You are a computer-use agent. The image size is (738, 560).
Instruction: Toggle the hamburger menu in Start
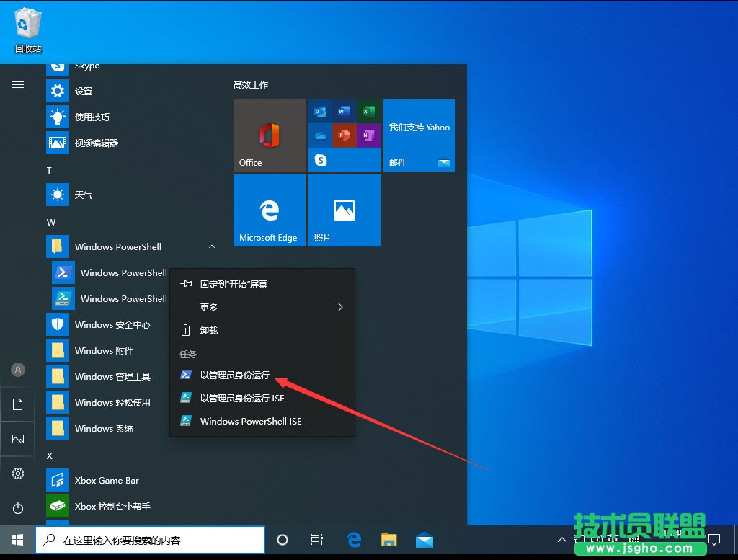tap(18, 85)
